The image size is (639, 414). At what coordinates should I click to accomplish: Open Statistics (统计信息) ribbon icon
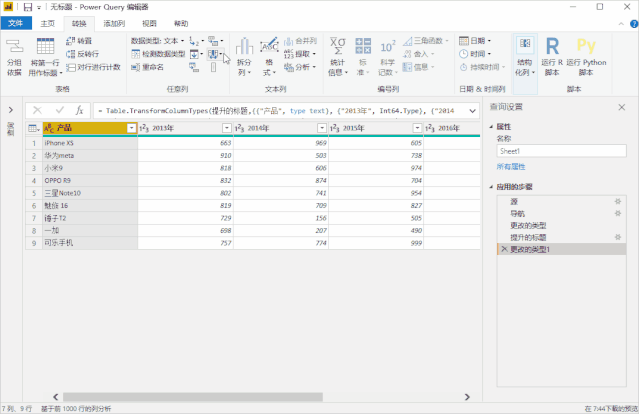pyautogui.click(x=338, y=58)
